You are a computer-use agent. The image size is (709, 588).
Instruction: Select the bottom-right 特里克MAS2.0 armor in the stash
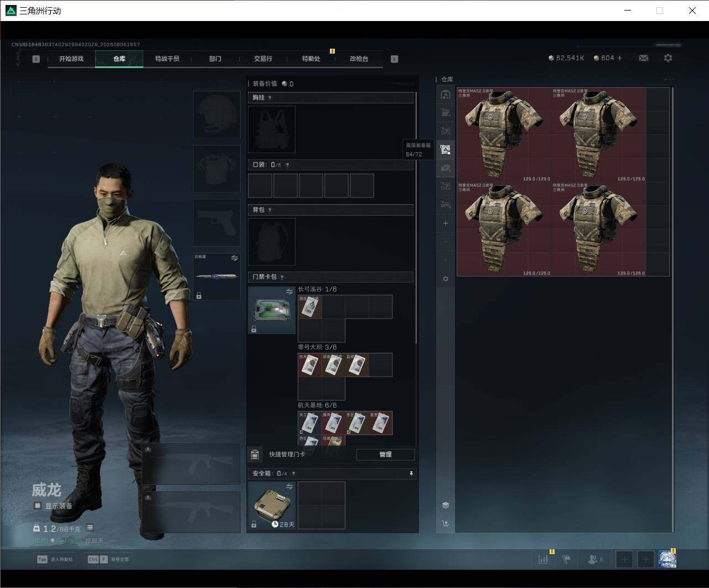tap(599, 229)
